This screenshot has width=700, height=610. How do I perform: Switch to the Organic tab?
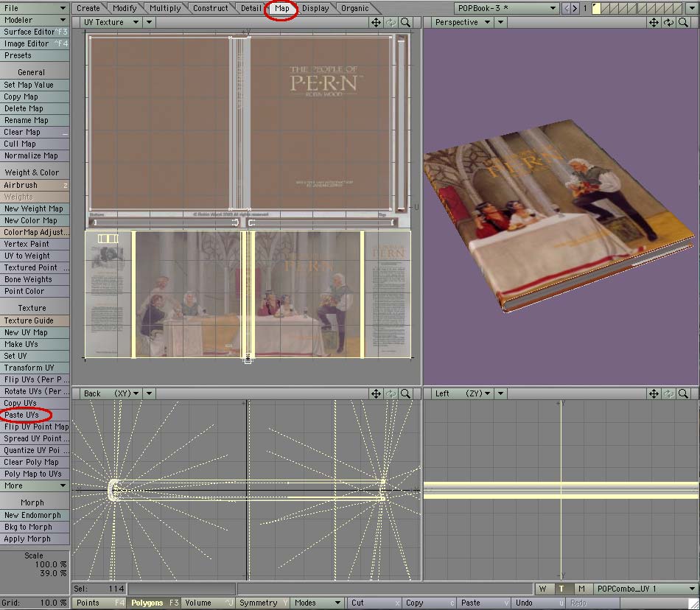355,8
